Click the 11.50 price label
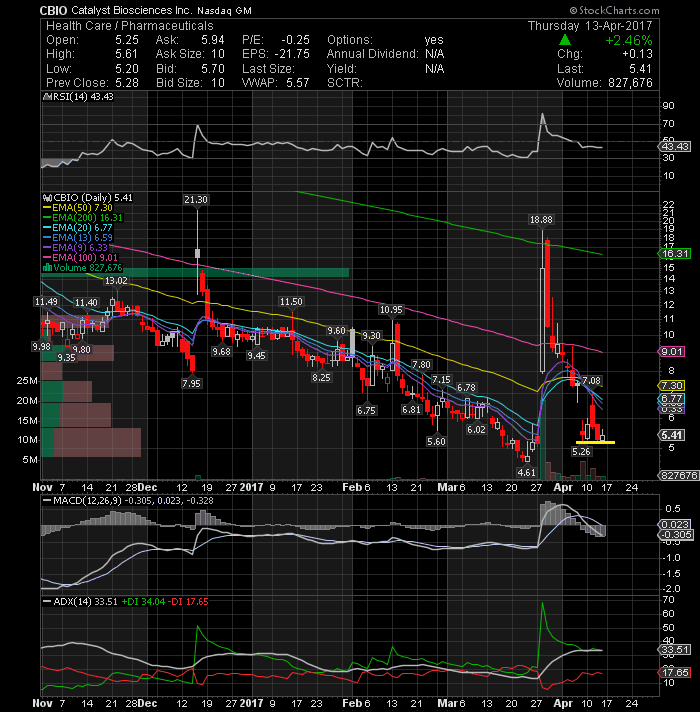Image resolution: width=700 pixels, height=712 pixels. [x=291, y=302]
